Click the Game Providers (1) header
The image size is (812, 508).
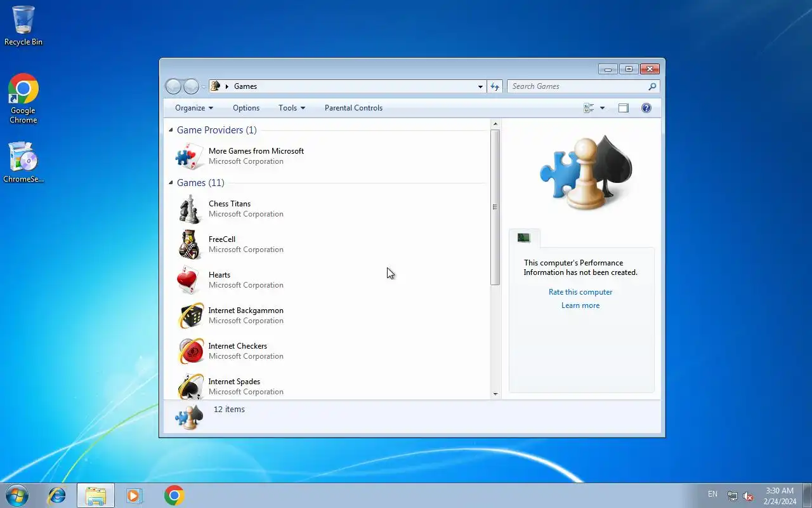click(x=217, y=130)
